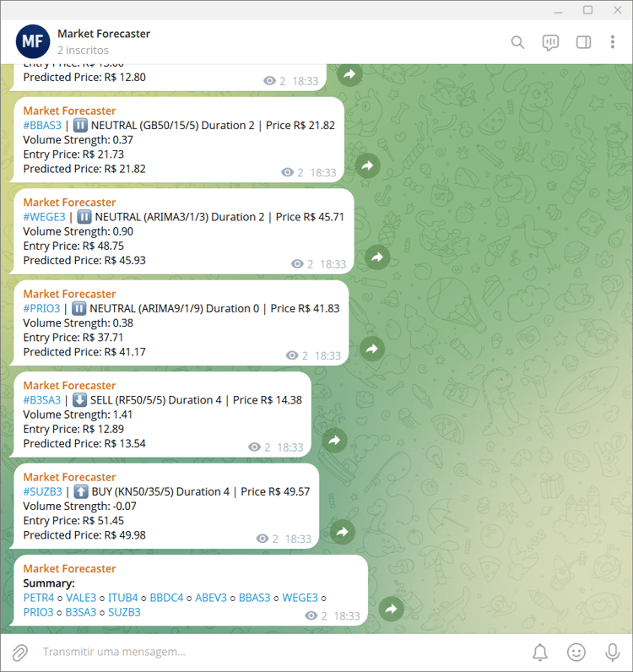Click SUZB3 link in Summary

(x=124, y=612)
